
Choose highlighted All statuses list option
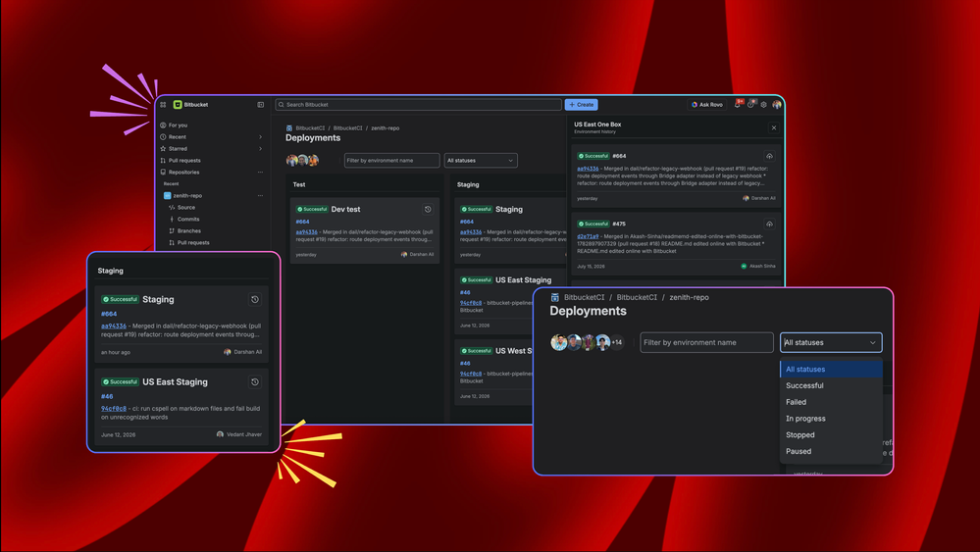click(831, 369)
